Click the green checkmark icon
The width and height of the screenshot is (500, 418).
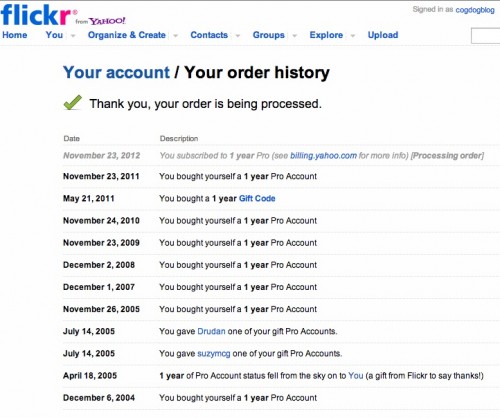pos(73,103)
